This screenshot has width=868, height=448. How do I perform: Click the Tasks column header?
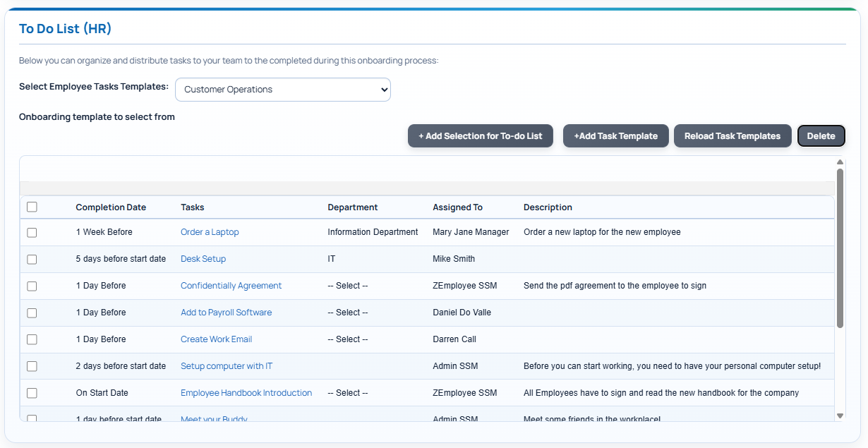pyautogui.click(x=193, y=207)
